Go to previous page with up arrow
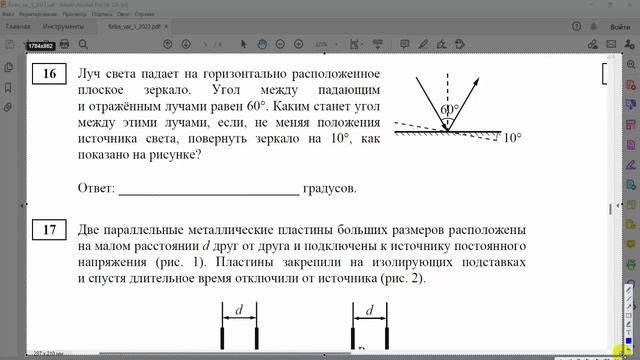The height and width of the screenshot is (360, 640). (167, 44)
